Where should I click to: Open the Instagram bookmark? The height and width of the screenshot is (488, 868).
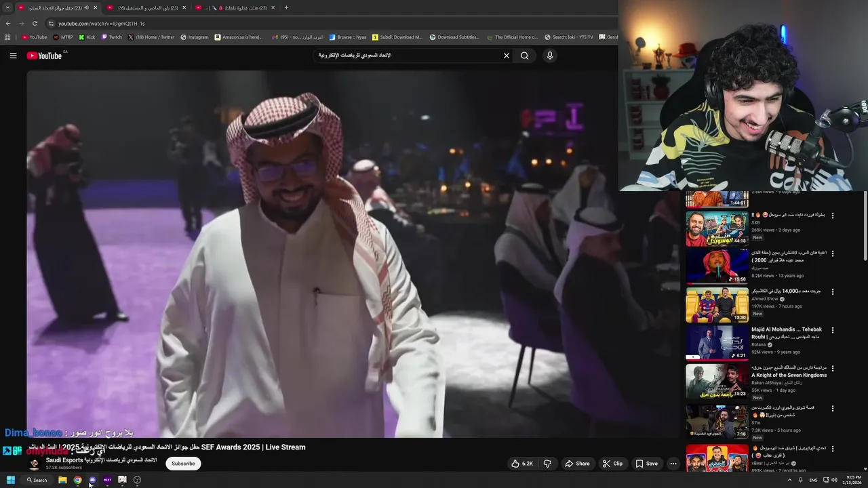[195, 37]
